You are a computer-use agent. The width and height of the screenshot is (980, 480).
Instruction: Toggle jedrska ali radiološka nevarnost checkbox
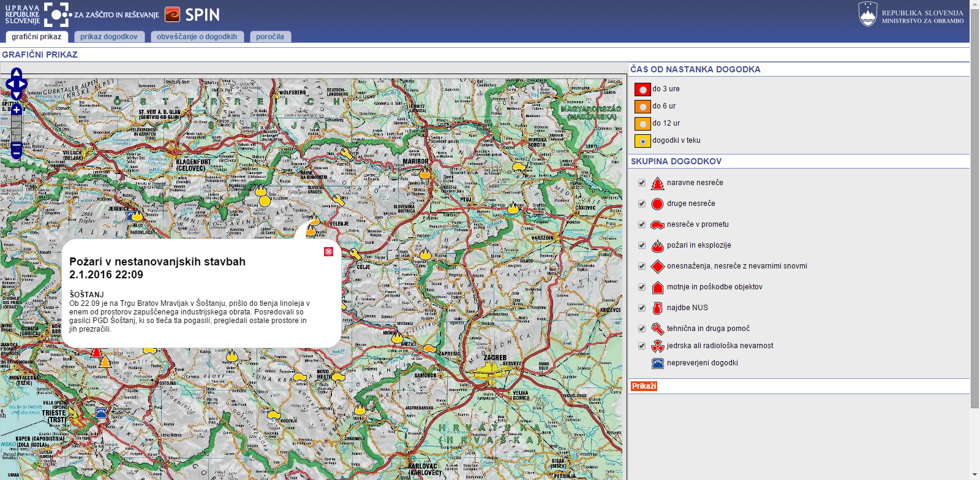(642, 346)
